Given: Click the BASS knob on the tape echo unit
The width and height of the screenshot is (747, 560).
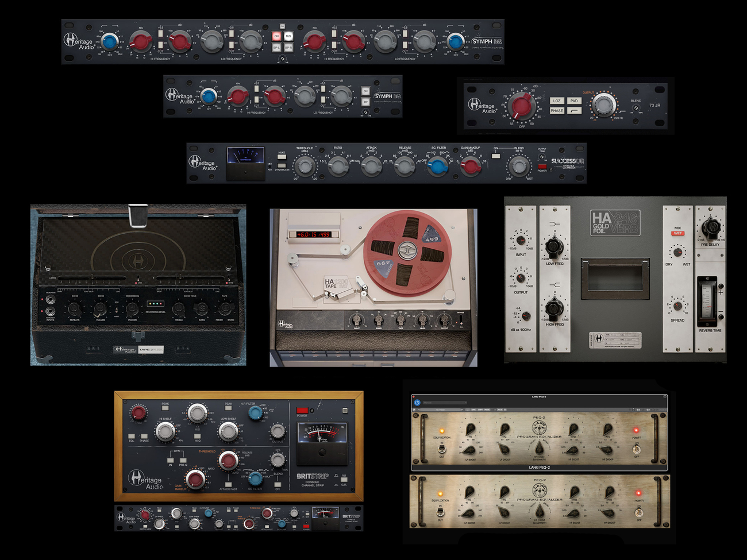Looking at the screenshot, I should coord(201,309).
